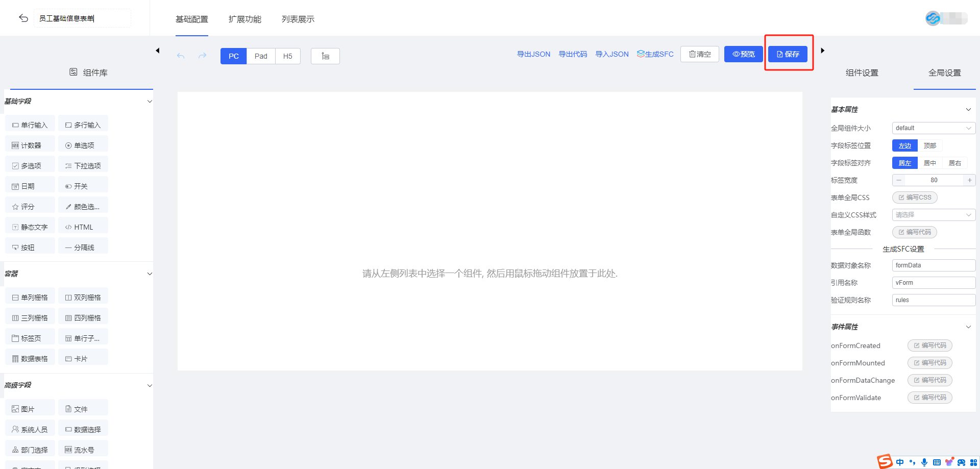This screenshot has height=469, width=980.
Task: Switch to the 扩展功能 tab
Action: point(244,19)
